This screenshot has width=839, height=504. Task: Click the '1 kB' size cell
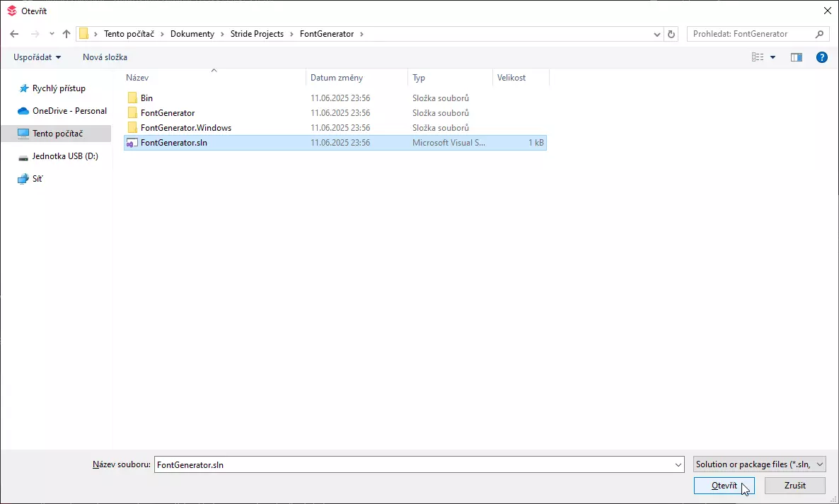click(536, 143)
